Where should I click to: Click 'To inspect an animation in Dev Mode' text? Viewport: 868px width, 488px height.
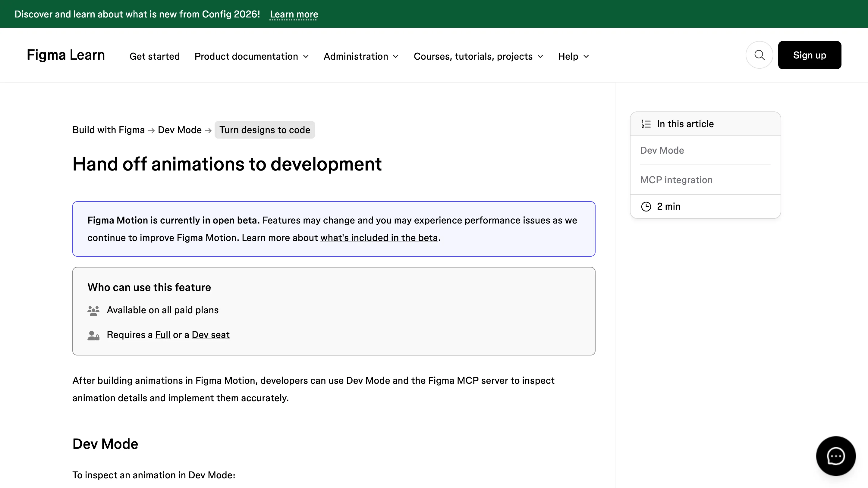click(154, 475)
